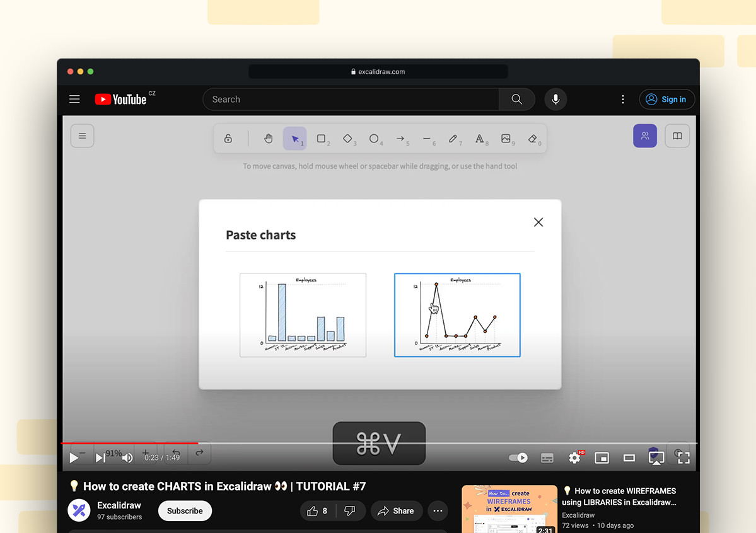This screenshot has width=756, height=533.
Task: Play the video
Action: (x=74, y=457)
